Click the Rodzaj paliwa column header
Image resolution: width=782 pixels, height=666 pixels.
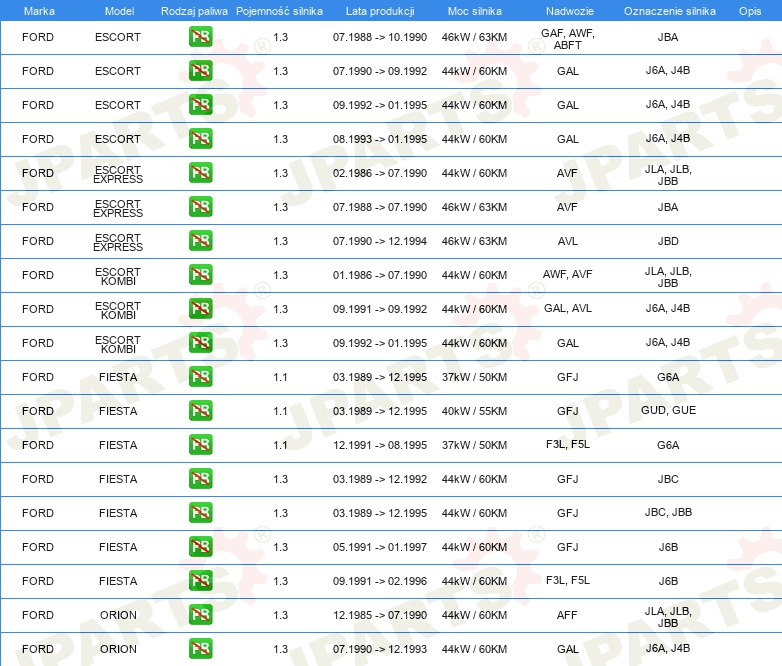[194, 11]
